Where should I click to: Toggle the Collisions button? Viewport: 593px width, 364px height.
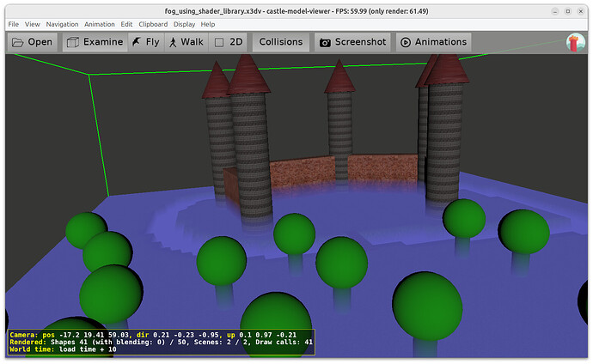point(281,42)
